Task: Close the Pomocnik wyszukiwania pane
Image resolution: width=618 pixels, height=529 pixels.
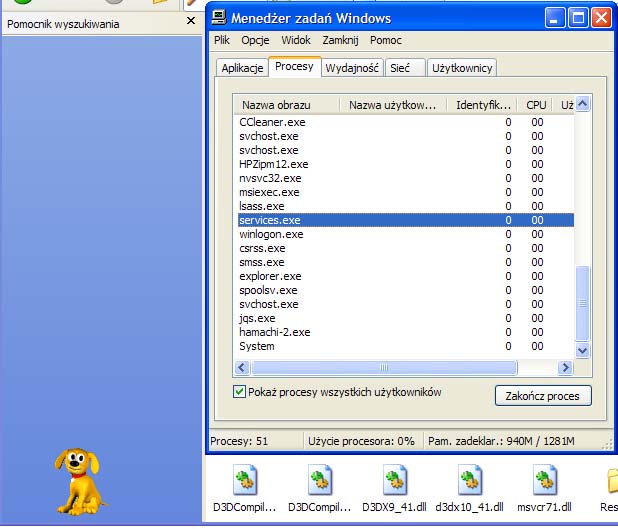Action: 191,20
